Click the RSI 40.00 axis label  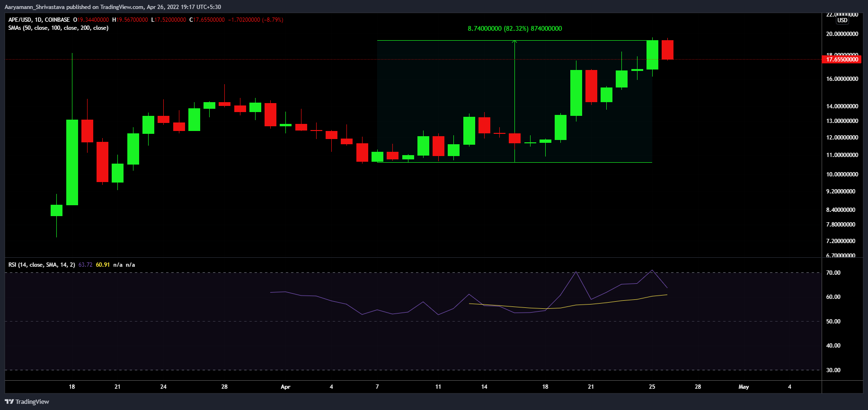[833, 346]
